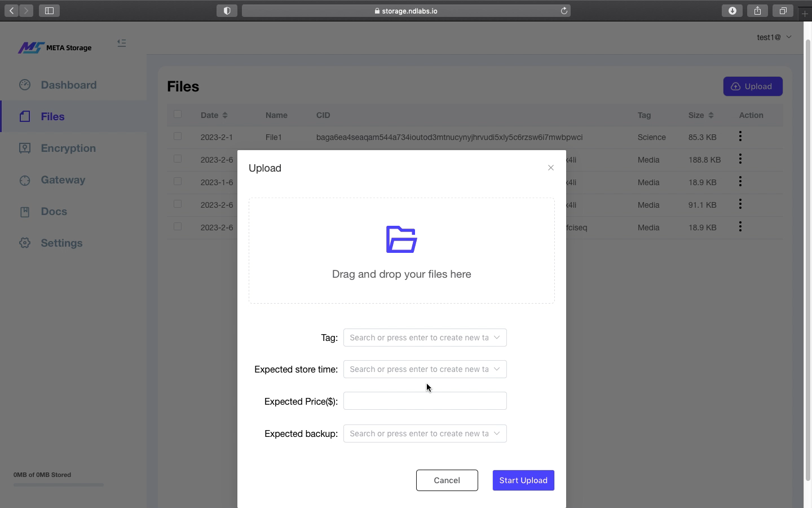
Task: Go to the Gateway page
Action: click(63, 180)
